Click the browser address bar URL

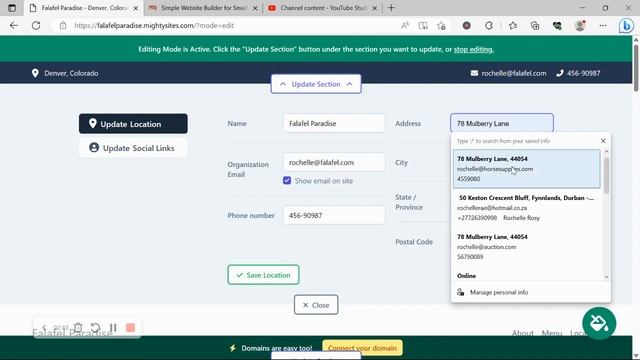pos(154,25)
